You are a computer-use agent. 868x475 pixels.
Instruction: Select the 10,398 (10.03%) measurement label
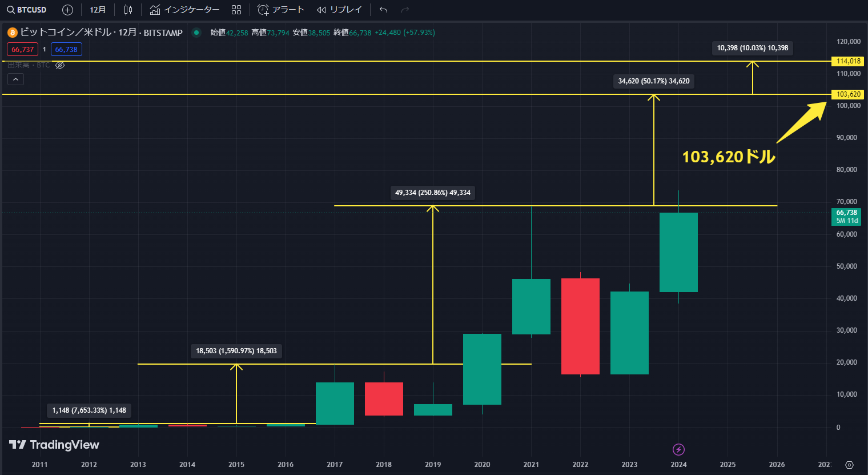(x=753, y=48)
